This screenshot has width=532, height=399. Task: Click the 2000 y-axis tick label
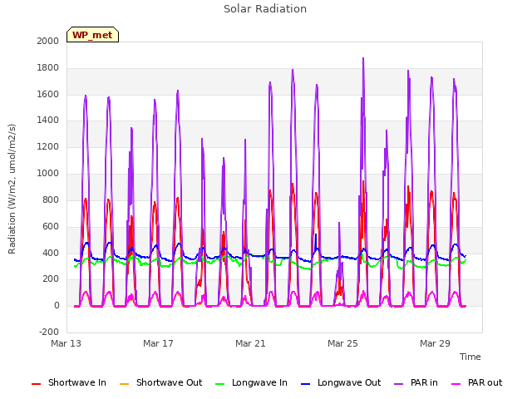point(48,41)
